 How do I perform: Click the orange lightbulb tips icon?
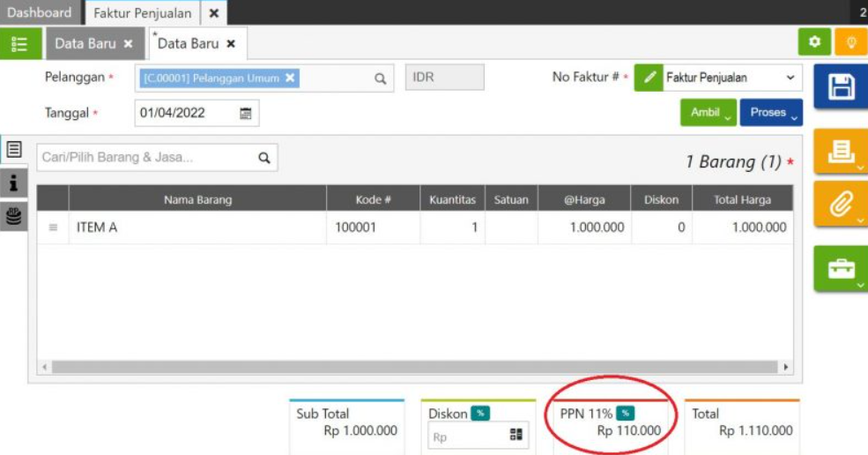coord(850,42)
